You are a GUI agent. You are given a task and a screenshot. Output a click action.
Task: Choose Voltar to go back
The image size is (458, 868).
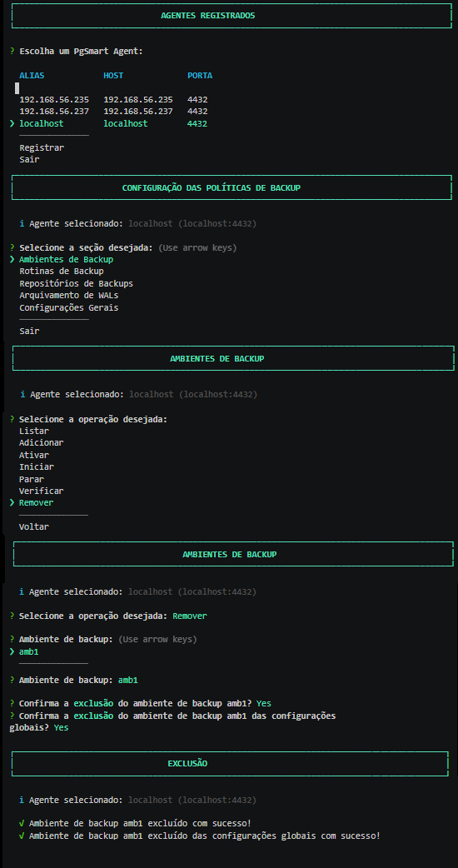(x=34, y=527)
